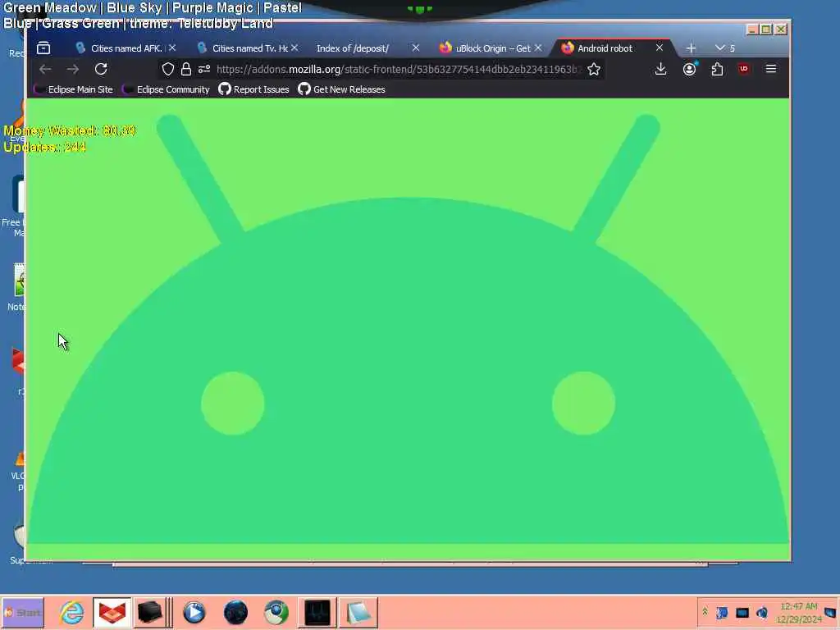Minimize the browser window
This screenshot has width=840, height=630.
[752, 30]
